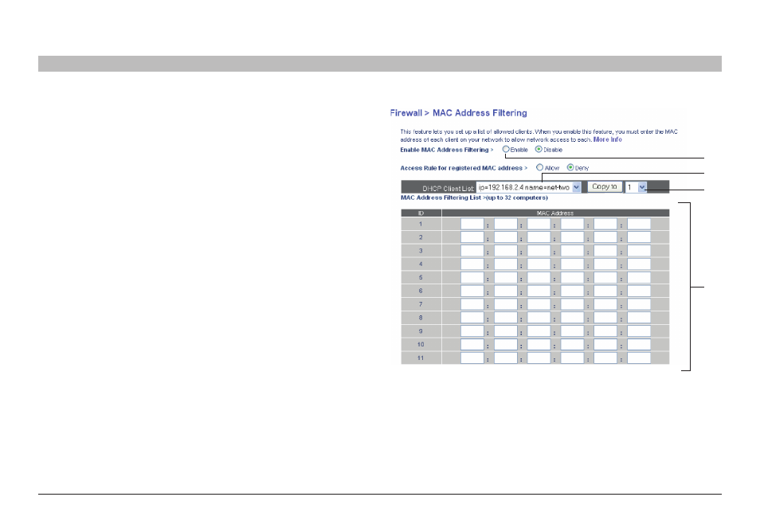
Task: Click fifth MAC address field in row 8
Action: pos(605,318)
